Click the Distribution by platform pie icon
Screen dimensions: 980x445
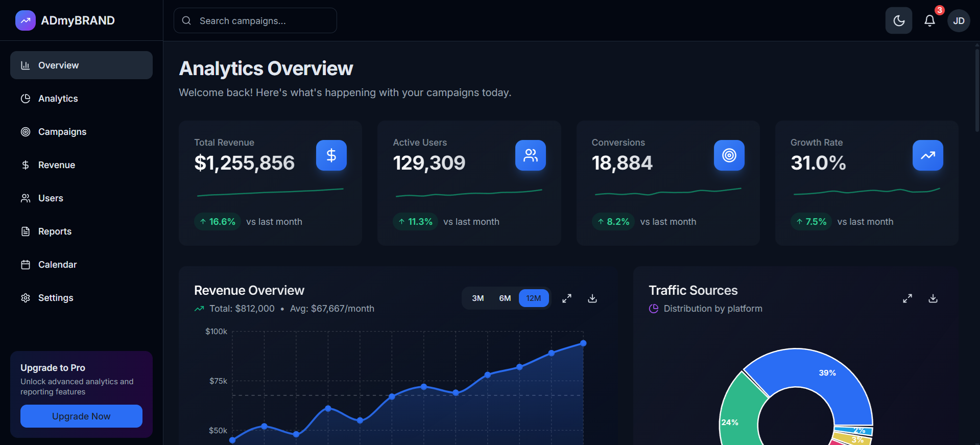tap(654, 309)
